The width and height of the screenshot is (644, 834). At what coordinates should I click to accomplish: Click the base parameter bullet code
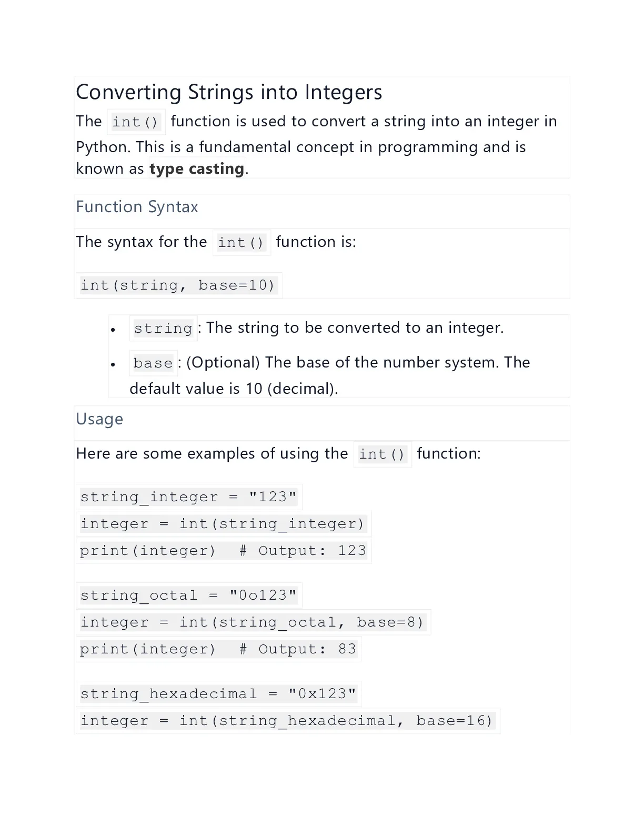(153, 363)
